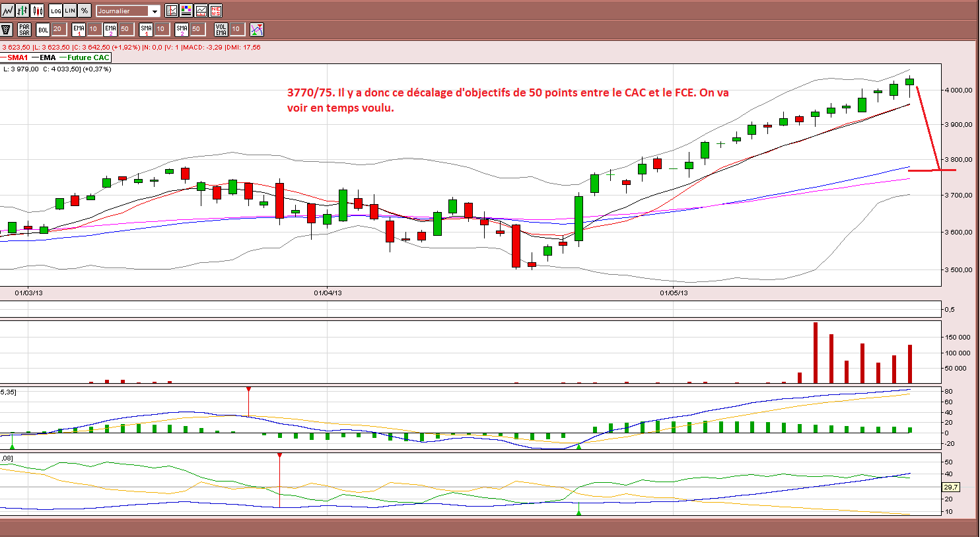Click the chart cursor crosshair icon
980x537 pixels.
(172, 11)
